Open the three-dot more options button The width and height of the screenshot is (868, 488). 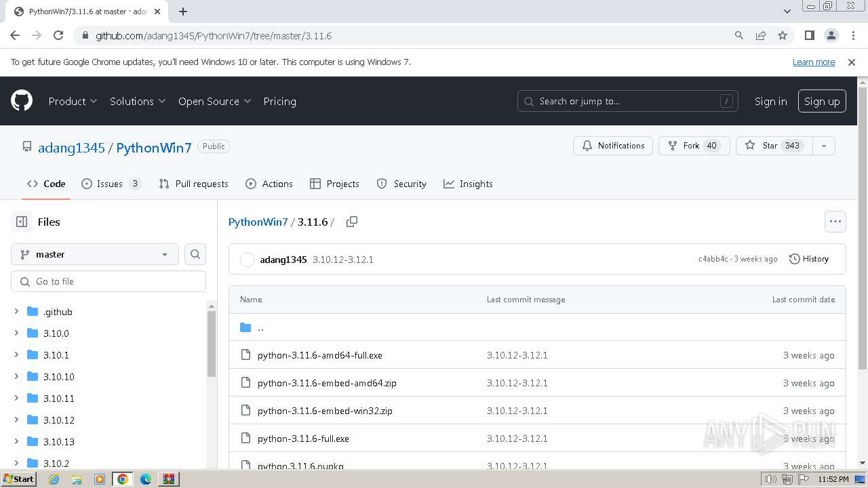835,222
